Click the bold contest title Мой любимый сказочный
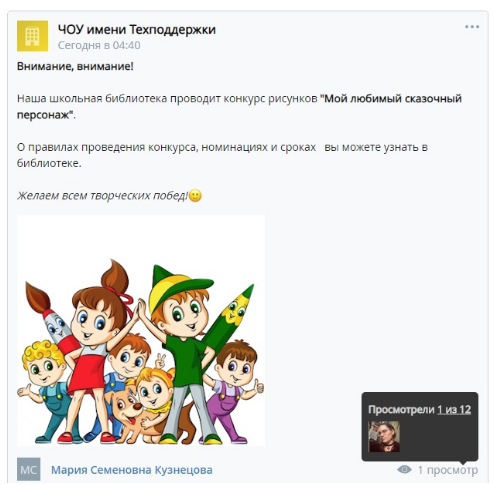 coord(392,99)
